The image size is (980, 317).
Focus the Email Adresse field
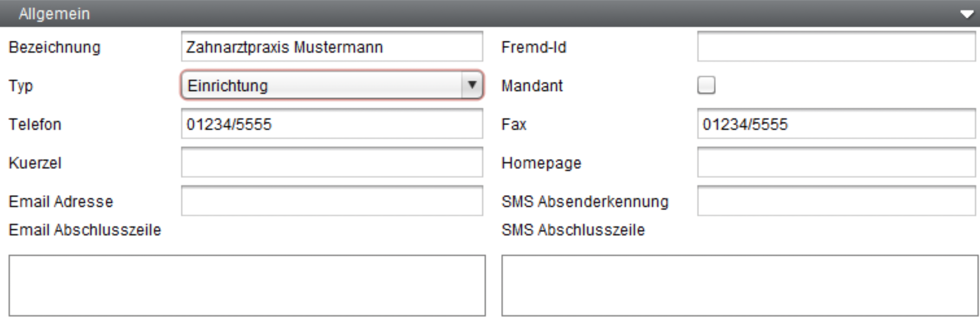[x=332, y=201]
